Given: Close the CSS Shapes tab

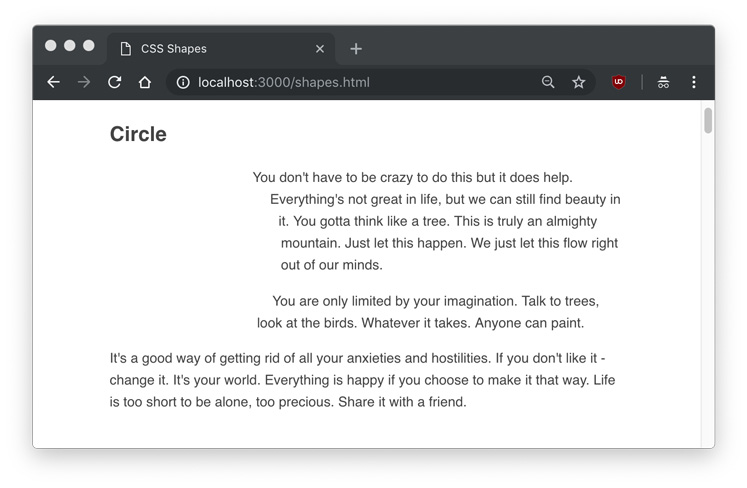Looking at the screenshot, I should point(320,48).
